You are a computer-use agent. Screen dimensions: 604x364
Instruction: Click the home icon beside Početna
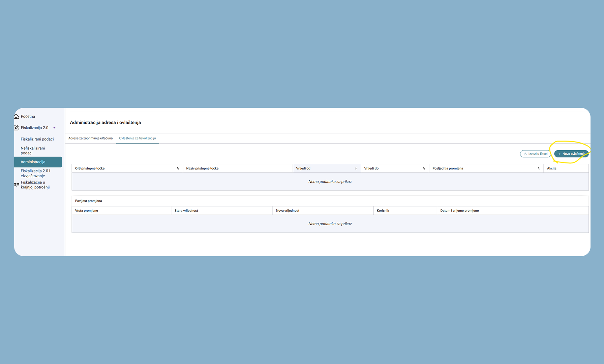tap(17, 117)
